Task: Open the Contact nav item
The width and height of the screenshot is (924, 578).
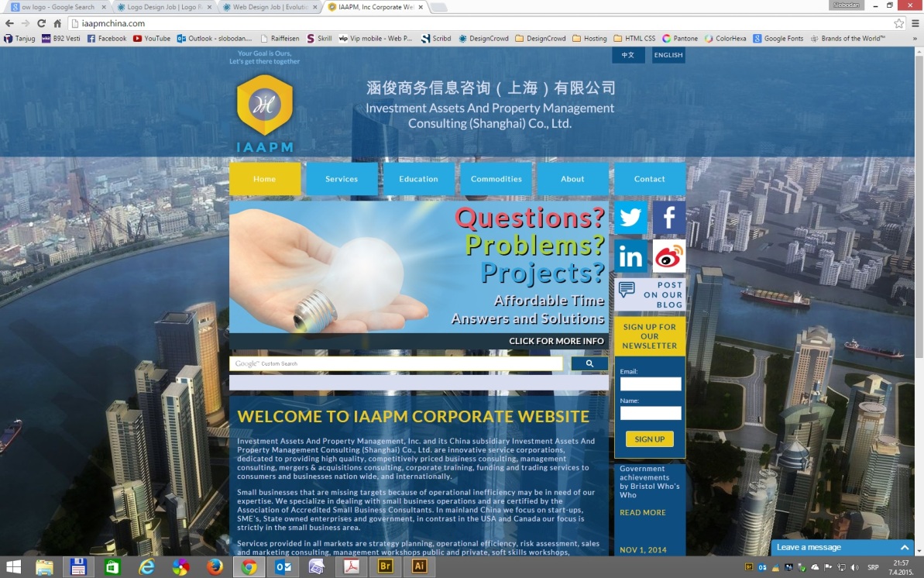Action: (649, 179)
